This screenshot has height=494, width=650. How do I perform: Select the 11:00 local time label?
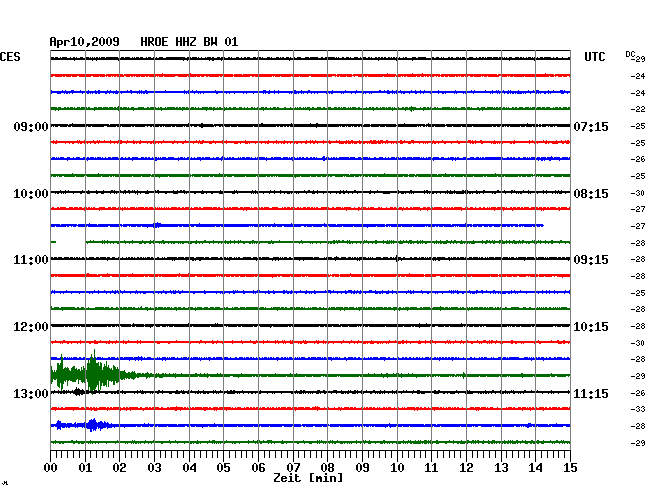[x=31, y=260]
